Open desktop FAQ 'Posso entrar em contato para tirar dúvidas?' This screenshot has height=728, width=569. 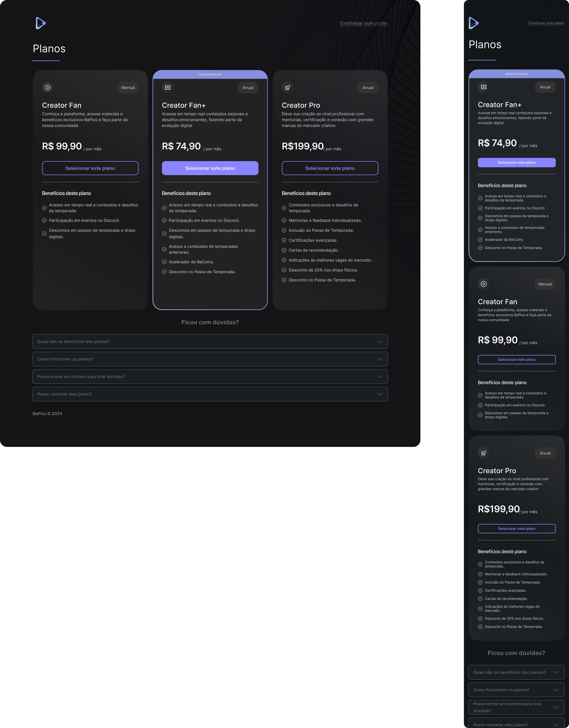pyautogui.click(x=210, y=377)
